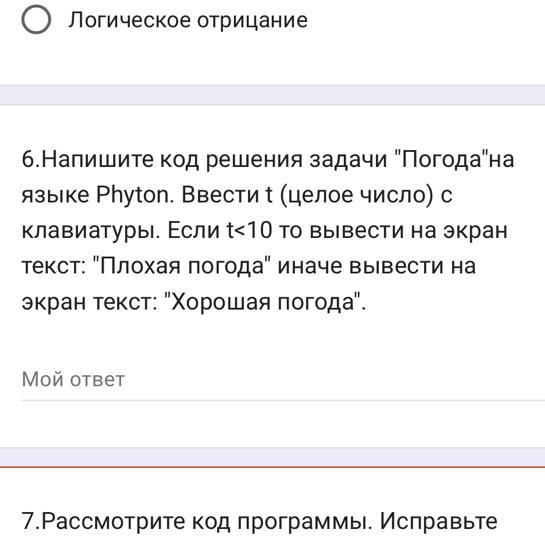Focus the Мой ответ answer field
The width and height of the screenshot is (545, 545).
pyautogui.click(x=283, y=379)
